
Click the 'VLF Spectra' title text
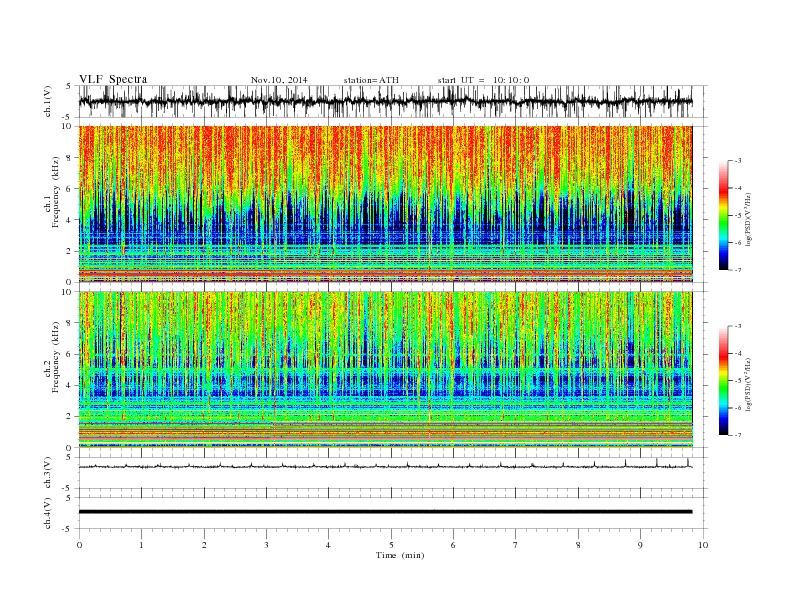tap(113, 79)
